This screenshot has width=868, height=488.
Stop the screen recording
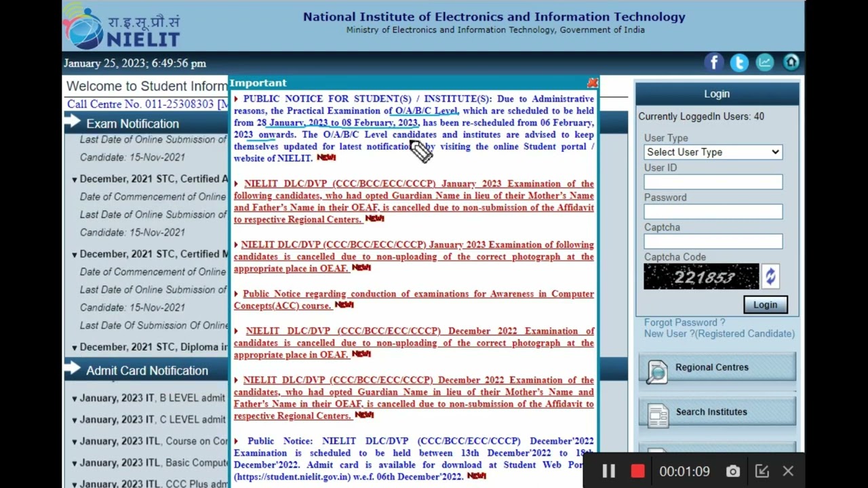point(637,471)
